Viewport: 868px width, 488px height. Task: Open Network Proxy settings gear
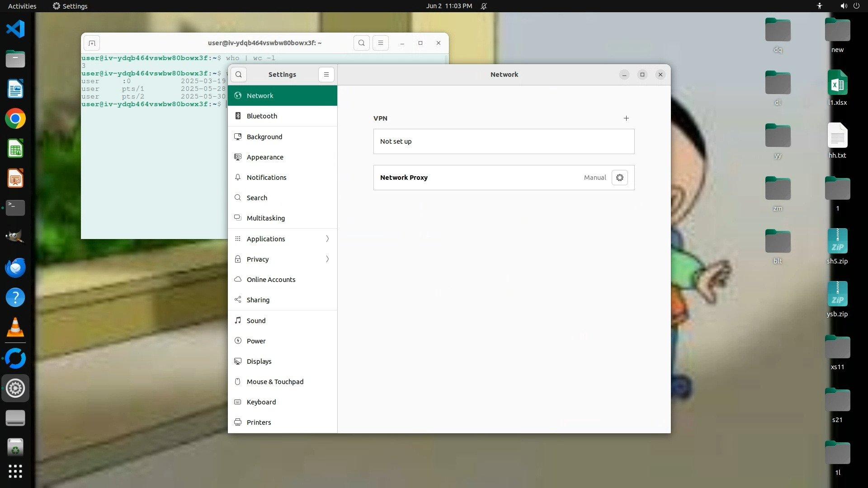click(619, 178)
